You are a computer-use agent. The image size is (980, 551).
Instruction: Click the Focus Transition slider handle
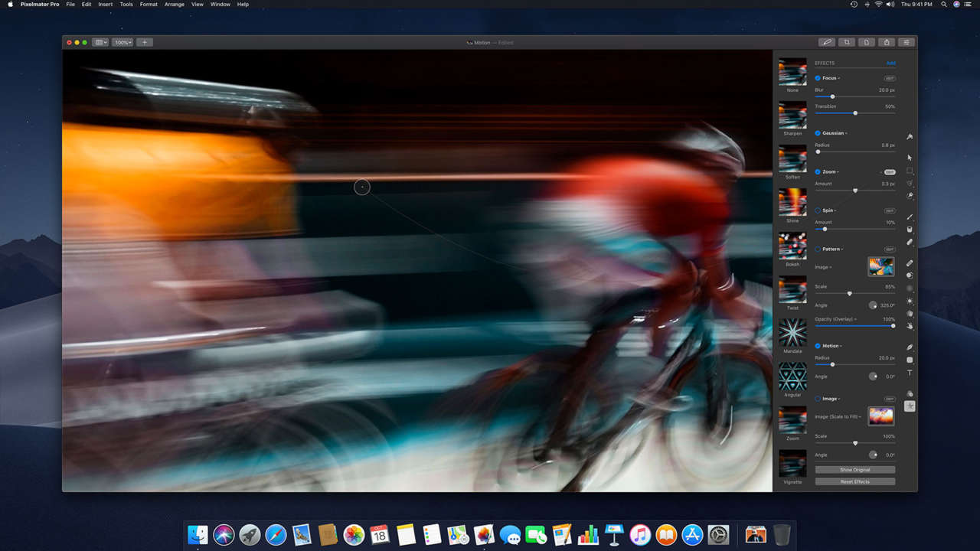click(855, 113)
